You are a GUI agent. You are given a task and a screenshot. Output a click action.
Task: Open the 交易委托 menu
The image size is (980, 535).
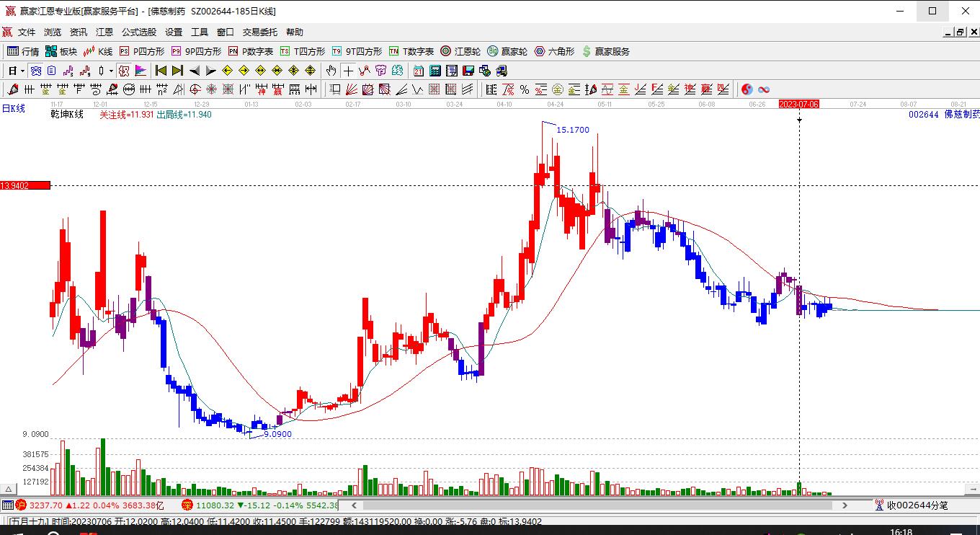click(x=260, y=32)
